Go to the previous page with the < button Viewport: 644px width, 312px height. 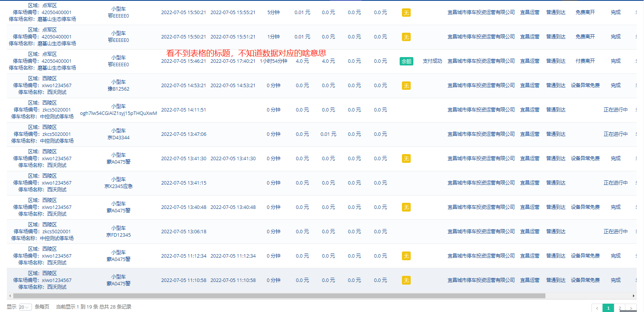597,308
